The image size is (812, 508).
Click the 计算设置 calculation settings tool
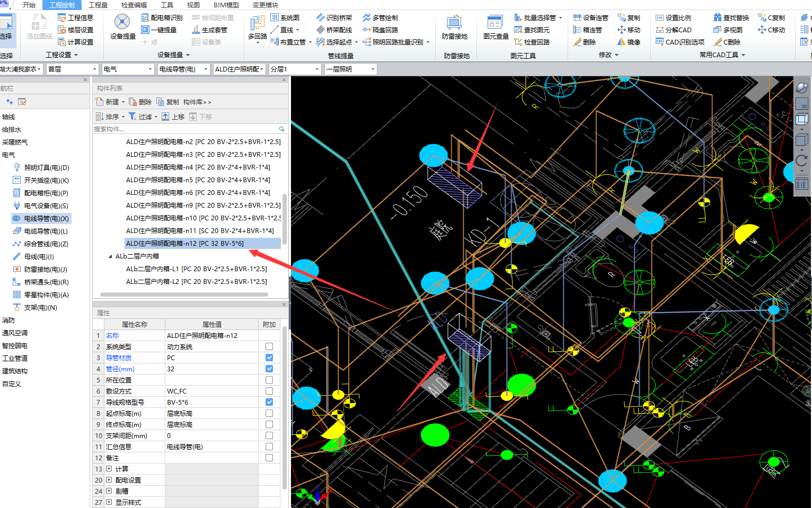click(75, 42)
